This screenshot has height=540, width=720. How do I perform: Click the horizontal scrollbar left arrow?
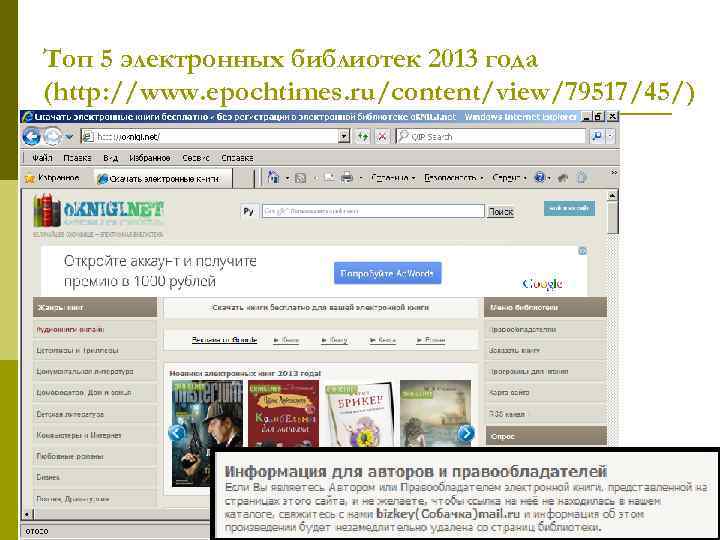pyautogui.click(x=27, y=515)
